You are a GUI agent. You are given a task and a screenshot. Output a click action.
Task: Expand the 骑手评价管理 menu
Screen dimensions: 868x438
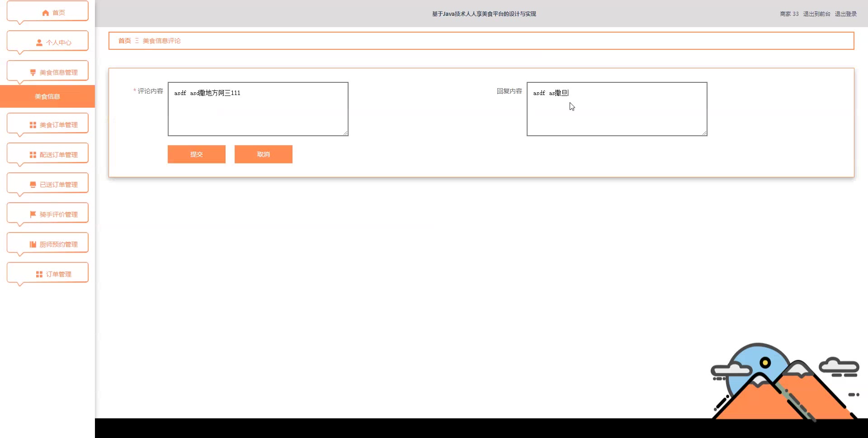click(x=47, y=213)
